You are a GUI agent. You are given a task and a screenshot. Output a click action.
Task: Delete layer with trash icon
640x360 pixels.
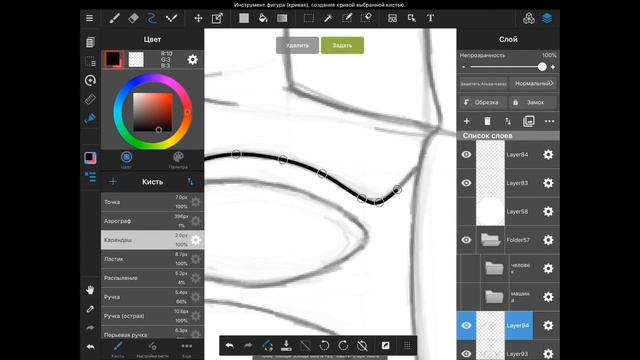pos(487,121)
